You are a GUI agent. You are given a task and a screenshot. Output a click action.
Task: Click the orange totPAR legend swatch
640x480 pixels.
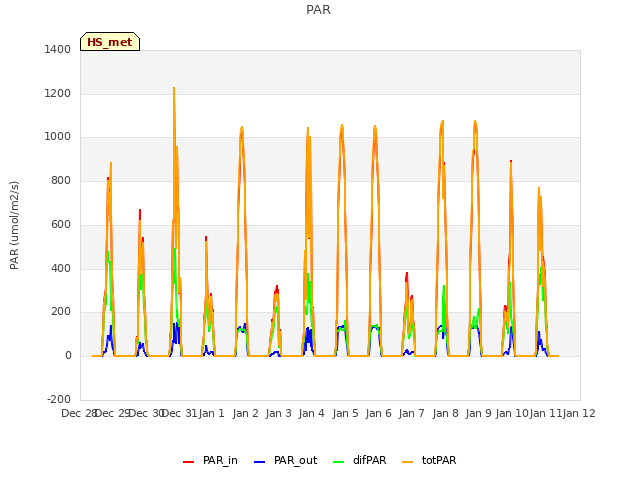pyautogui.click(x=407, y=462)
